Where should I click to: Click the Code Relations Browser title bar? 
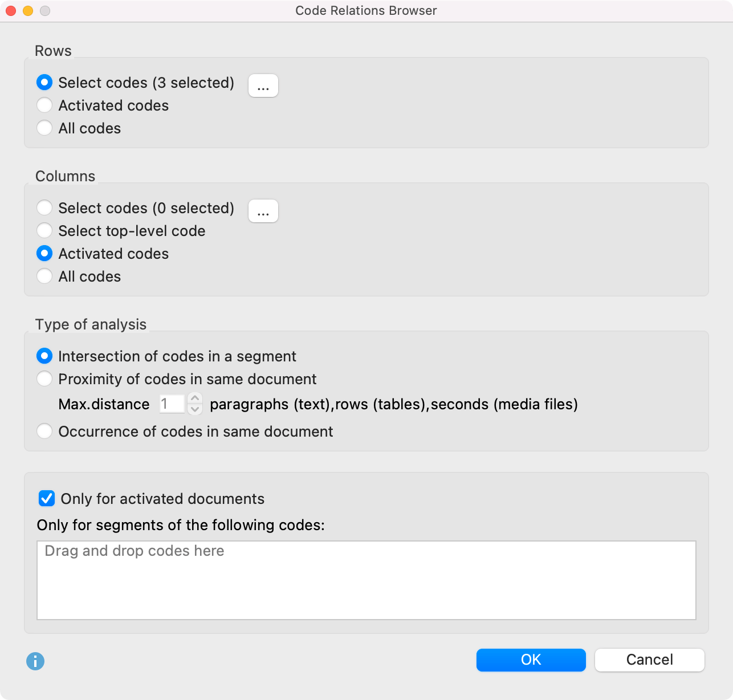pyautogui.click(x=365, y=10)
